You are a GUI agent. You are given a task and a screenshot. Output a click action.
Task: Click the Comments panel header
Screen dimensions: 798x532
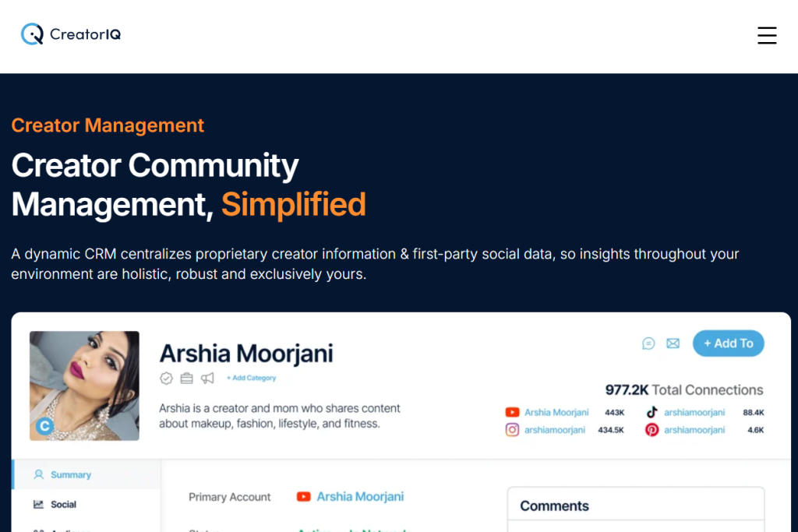554,506
